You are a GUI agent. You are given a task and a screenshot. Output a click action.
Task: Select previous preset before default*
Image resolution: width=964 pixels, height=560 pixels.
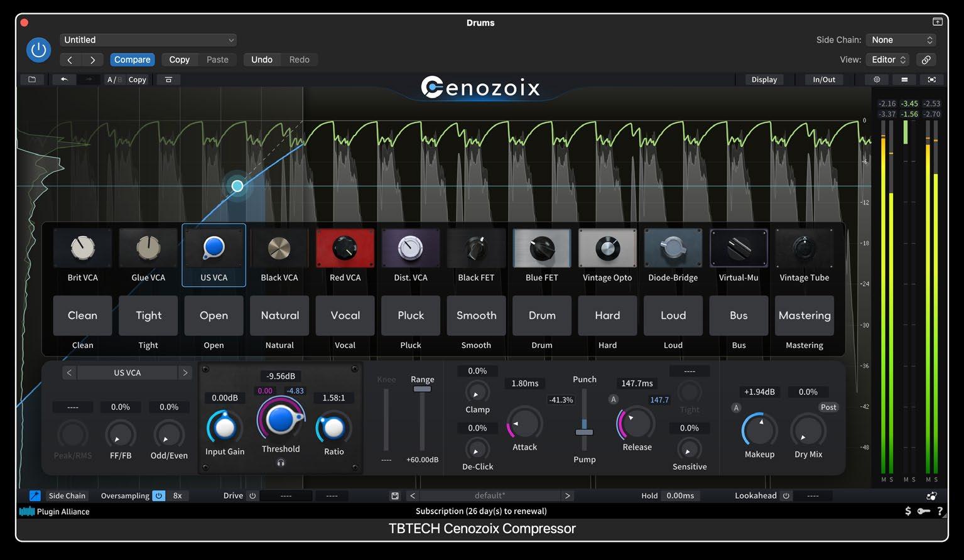point(413,496)
